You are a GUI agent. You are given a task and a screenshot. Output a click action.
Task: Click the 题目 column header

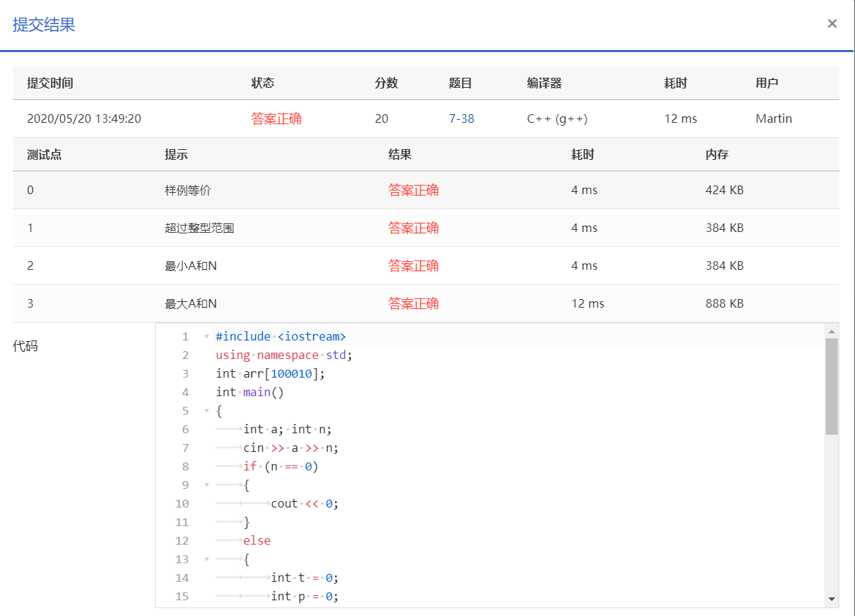(x=460, y=83)
